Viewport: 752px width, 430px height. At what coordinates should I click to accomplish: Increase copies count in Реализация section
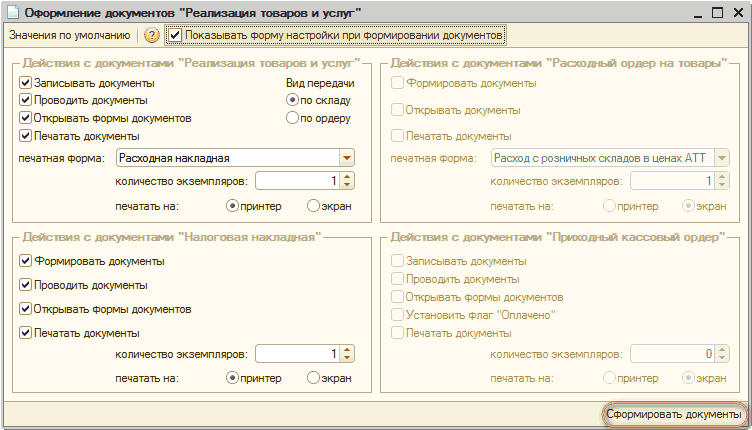coord(347,177)
